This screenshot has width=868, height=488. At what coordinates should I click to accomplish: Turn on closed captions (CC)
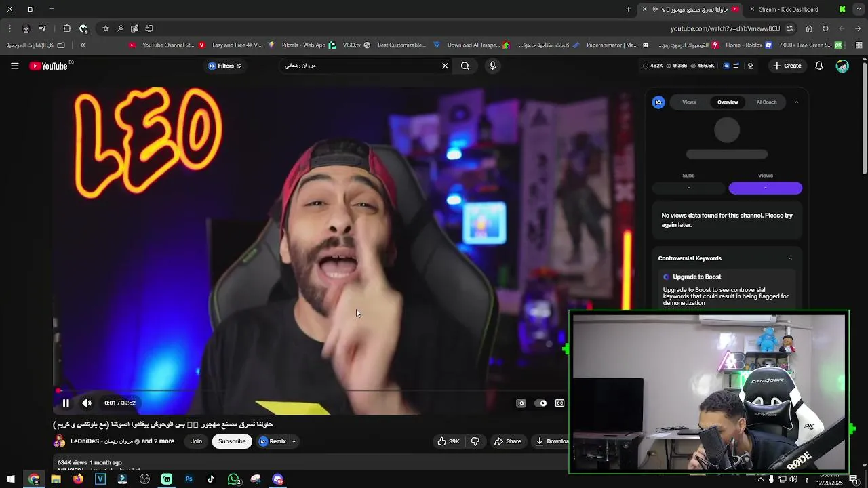(x=560, y=403)
